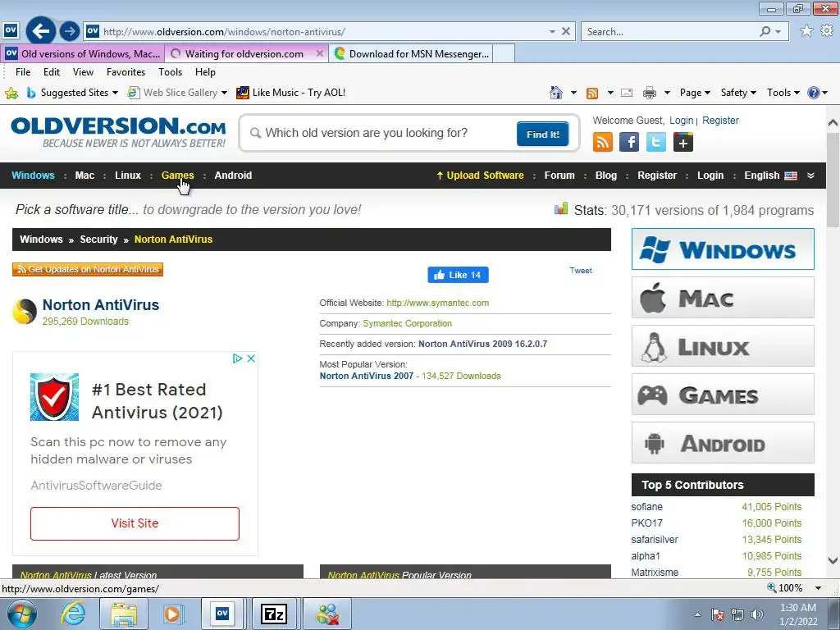Open the Like Music - Try AOL favorite
This screenshot has height=630, width=840.
[291, 93]
